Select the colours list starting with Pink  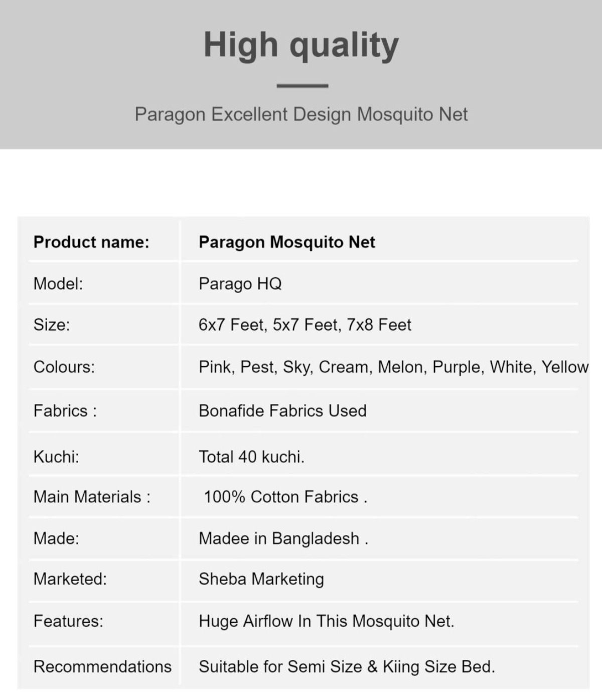(393, 367)
